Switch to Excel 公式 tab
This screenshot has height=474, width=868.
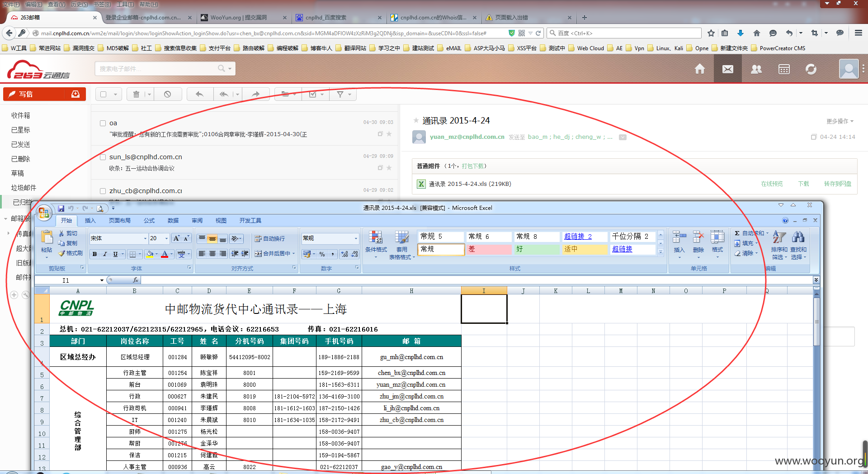[149, 221]
